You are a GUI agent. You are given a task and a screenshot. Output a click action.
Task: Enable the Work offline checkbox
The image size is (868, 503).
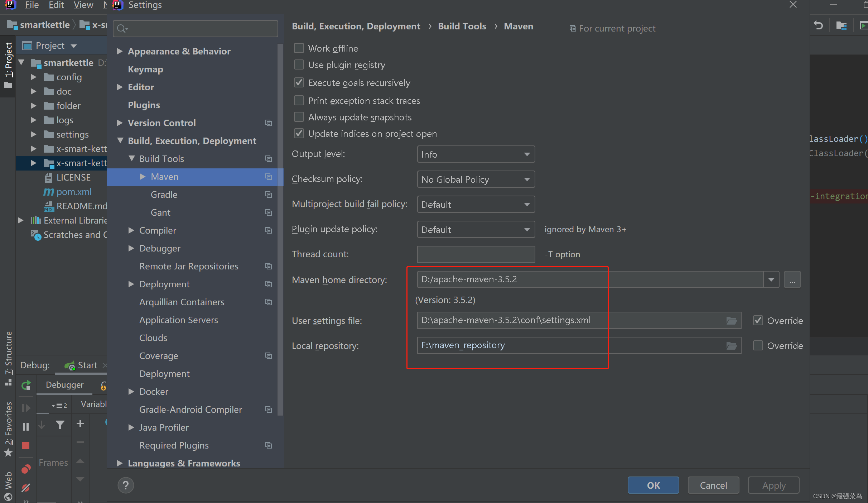point(299,48)
